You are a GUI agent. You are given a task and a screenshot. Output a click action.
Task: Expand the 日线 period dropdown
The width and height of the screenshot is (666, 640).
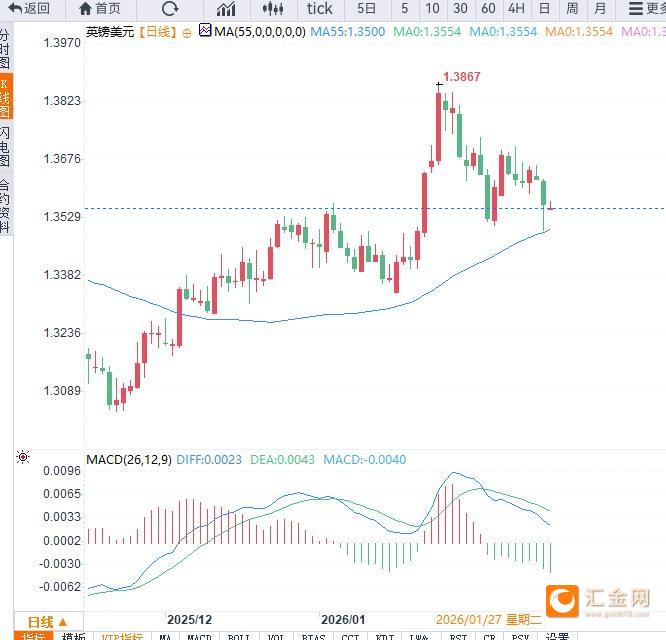point(48,622)
